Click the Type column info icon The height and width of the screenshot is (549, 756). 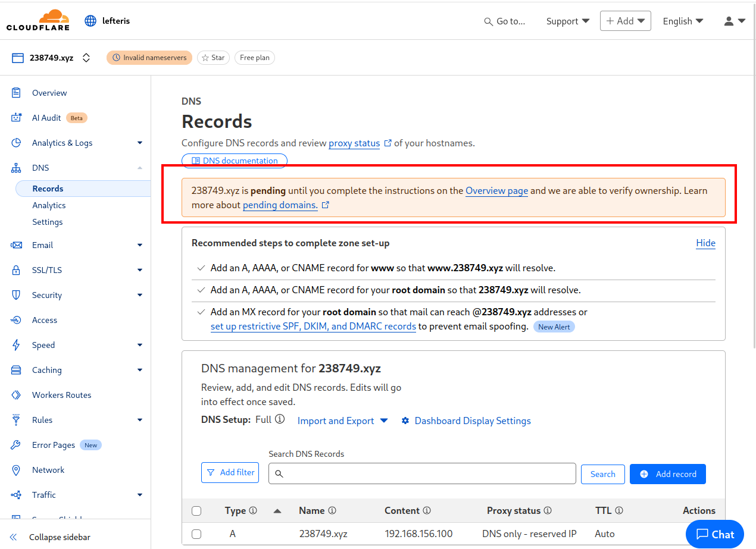(253, 510)
